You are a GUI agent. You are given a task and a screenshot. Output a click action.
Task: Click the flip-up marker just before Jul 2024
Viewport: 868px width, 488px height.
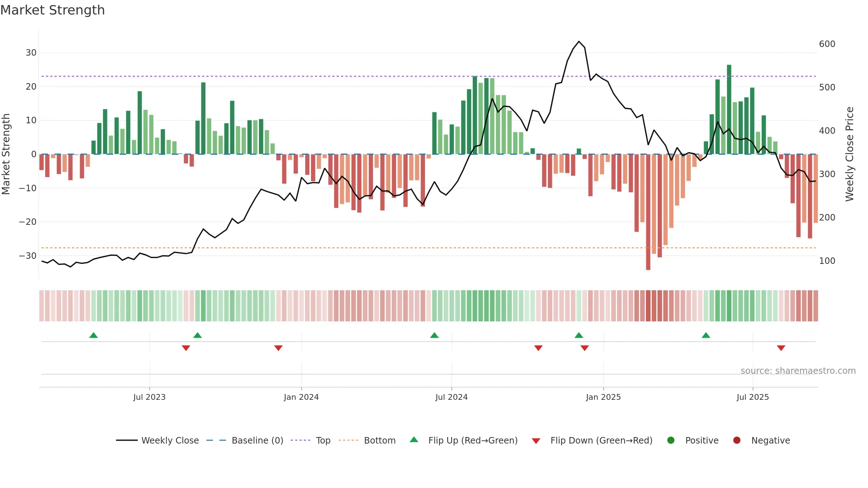point(434,335)
